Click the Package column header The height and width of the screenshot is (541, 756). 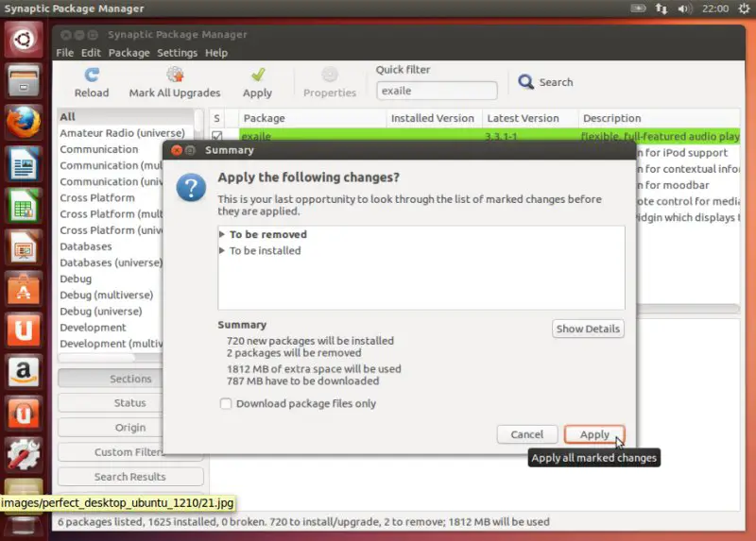coord(313,118)
